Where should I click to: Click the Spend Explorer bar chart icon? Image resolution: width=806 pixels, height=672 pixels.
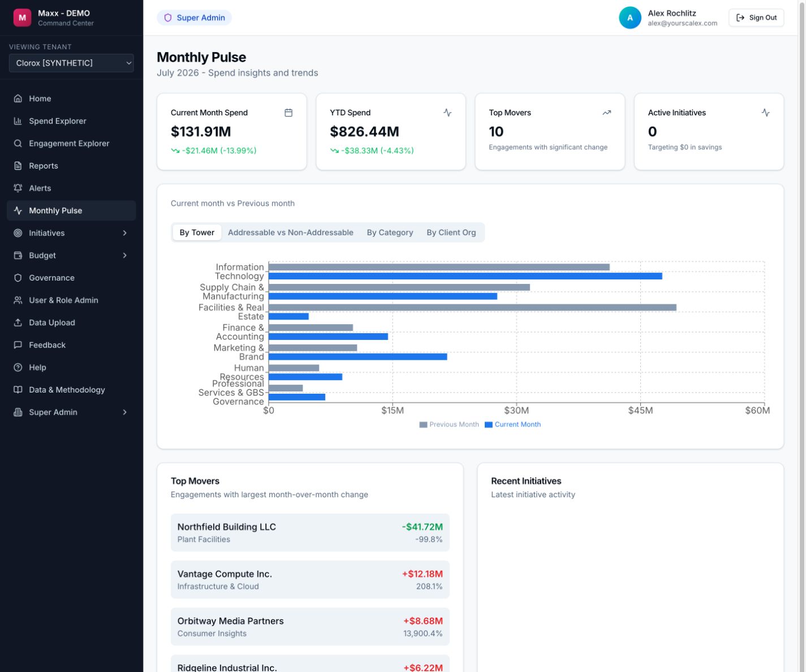[x=18, y=121]
